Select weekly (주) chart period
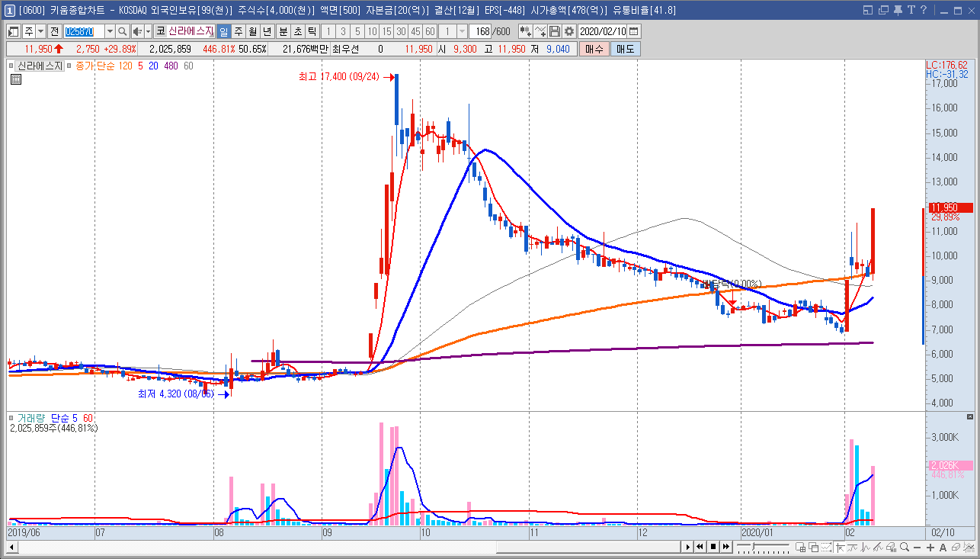980x559 pixels. 238,31
